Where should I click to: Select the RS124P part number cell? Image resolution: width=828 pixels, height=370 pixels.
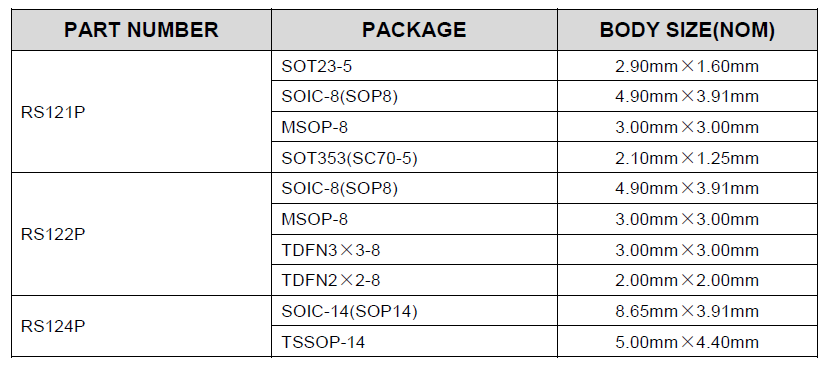pyautogui.click(x=142, y=326)
